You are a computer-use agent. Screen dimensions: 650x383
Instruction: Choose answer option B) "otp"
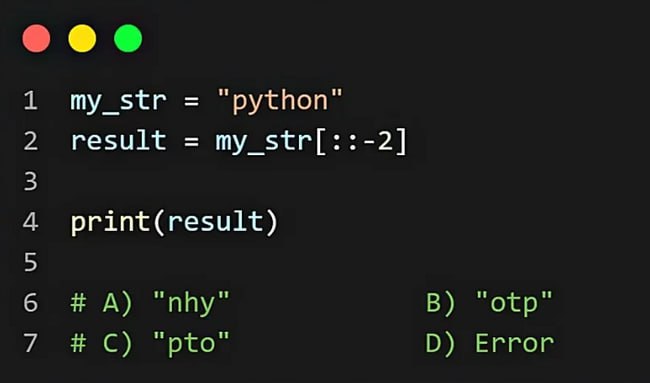(x=489, y=303)
